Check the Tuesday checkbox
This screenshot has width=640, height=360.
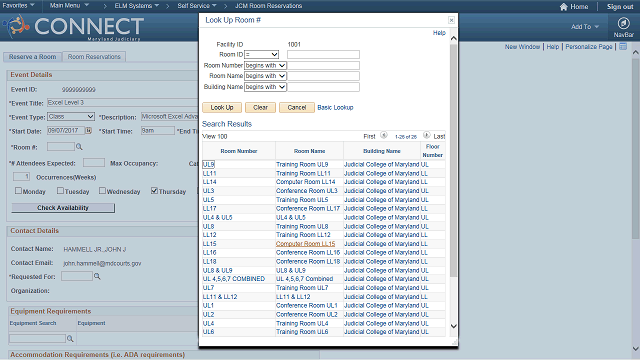click(60, 191)
